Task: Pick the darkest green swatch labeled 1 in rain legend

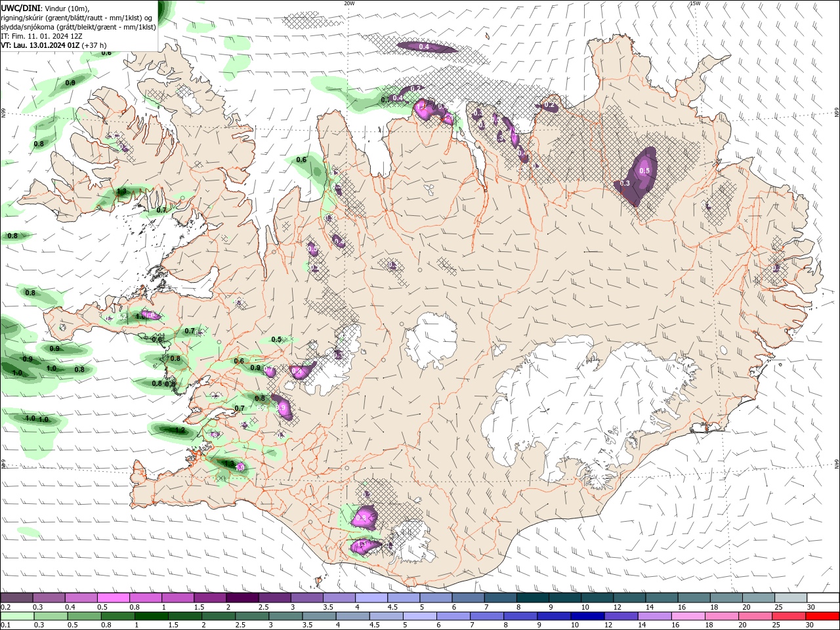Action: pos(152,617)
